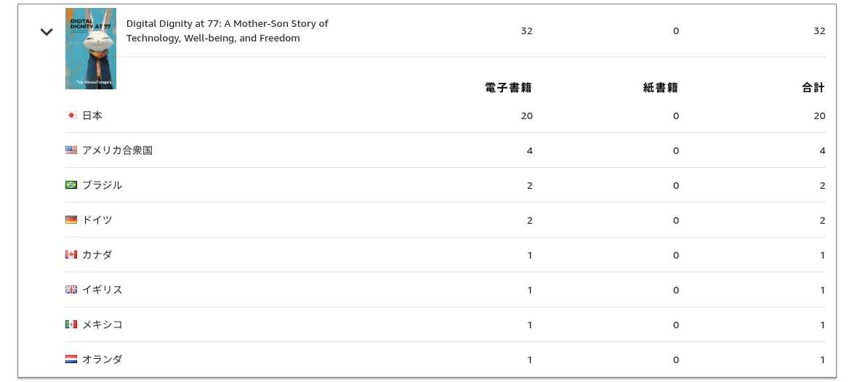Screen dimensions: 868x382
Task: Click the Digital Dignity at 77 book title
Action: click(227, 31)
